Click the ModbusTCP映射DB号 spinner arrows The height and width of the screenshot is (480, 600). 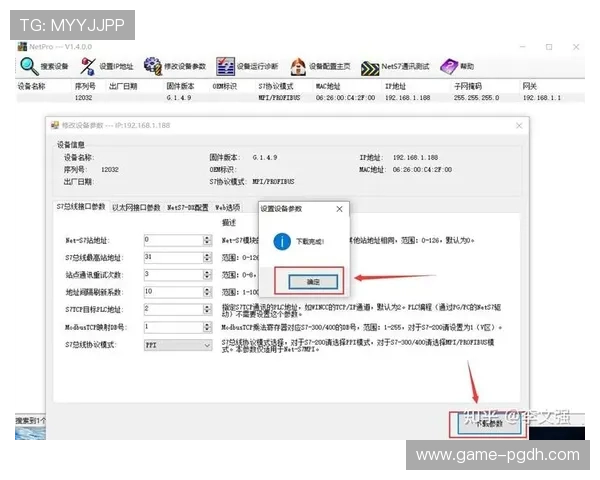click(207, 327)
